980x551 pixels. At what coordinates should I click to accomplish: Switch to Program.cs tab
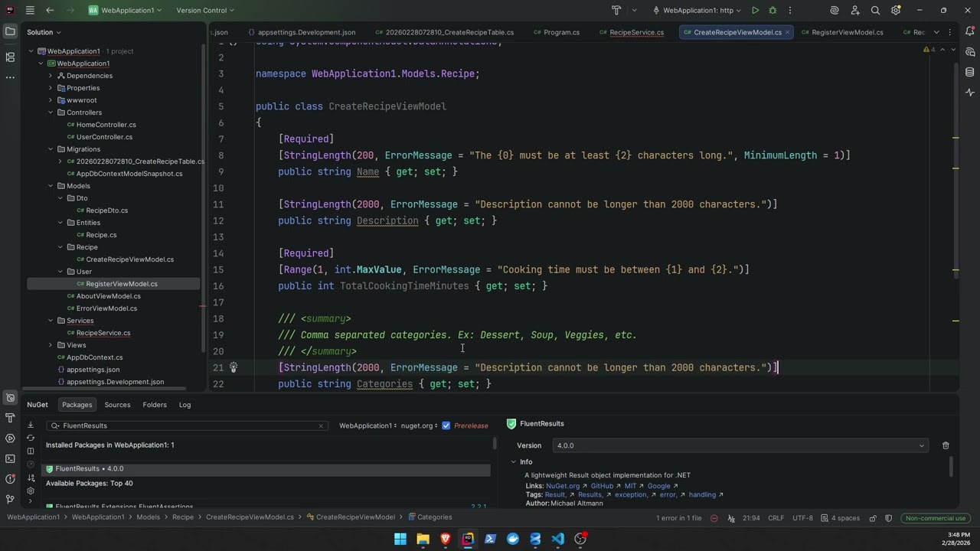[556, 32]
